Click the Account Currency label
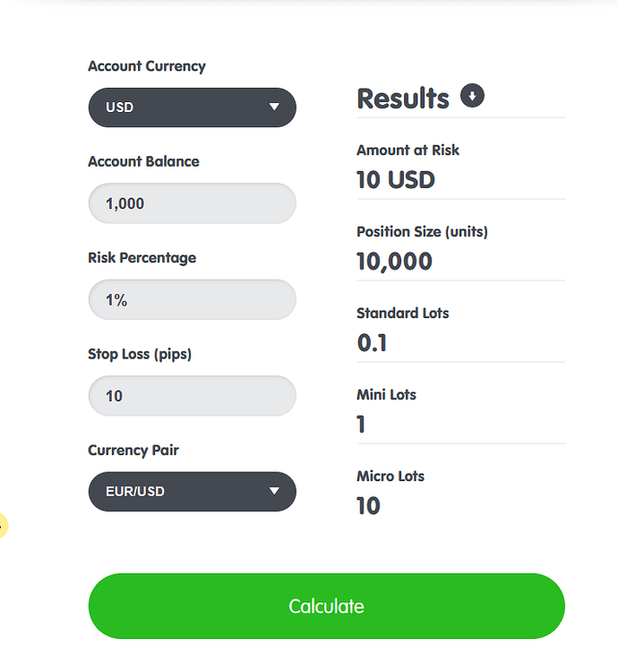 [147, 66]
